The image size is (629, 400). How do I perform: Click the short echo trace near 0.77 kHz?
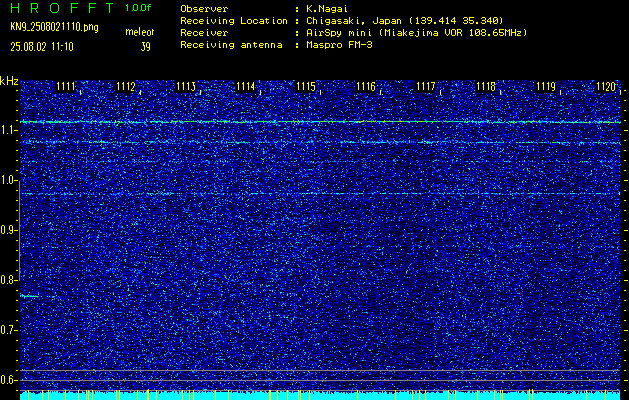(x=29, y=296)
